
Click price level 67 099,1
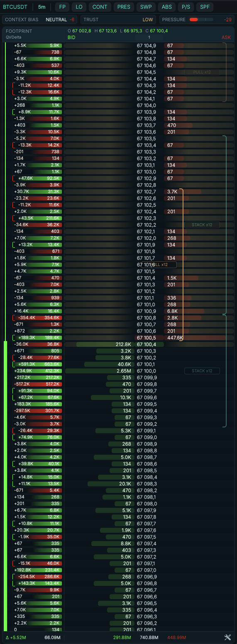147,431
